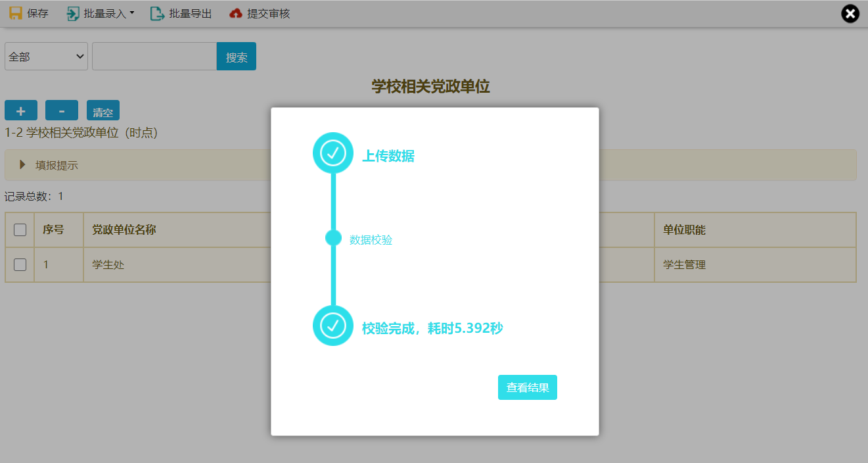Click the validation complete checkmark circle
Image resolution: width=868 pixels, height=463 pixels.
tap(333, 326)
